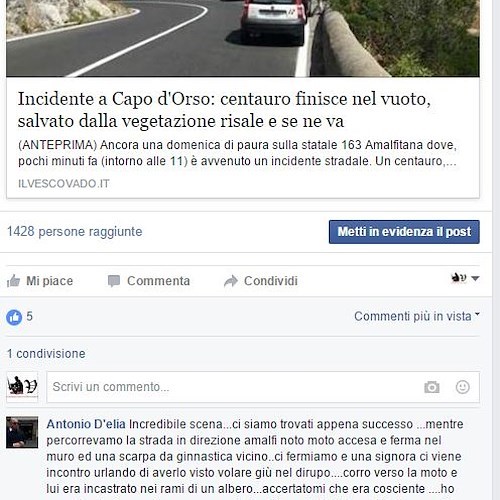View the 1428 persone raggiunte statistics
This screenshot has width=500, height=500.
point(75,232)
